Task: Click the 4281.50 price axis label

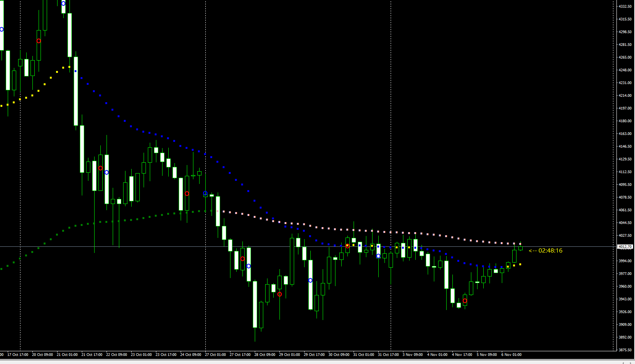Action: (x=625, y=45)
